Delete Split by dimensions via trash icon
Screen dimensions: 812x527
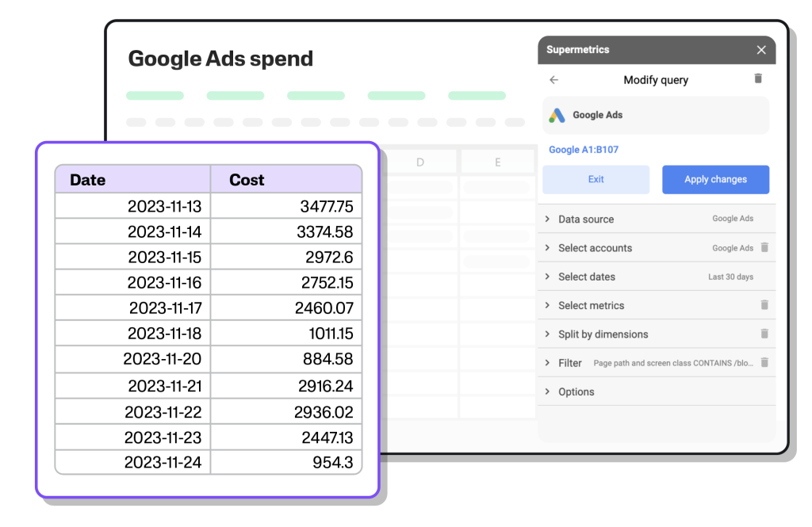click(764, 334)
